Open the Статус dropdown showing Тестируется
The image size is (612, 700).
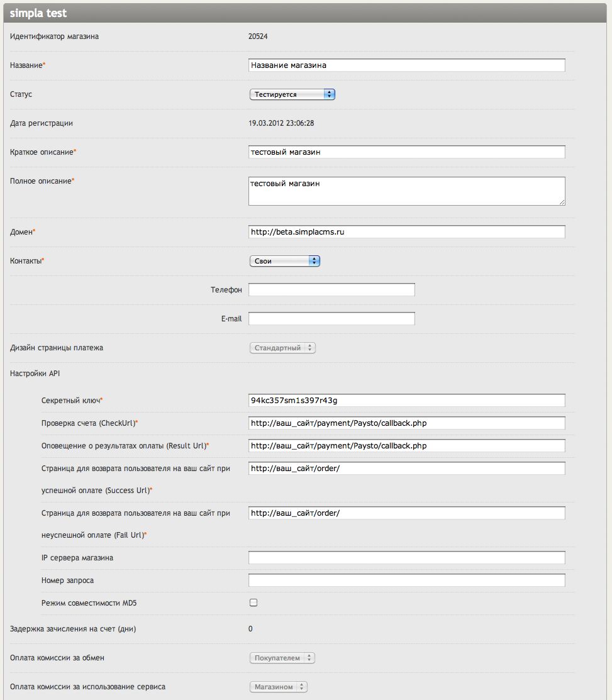coord(292,94)
